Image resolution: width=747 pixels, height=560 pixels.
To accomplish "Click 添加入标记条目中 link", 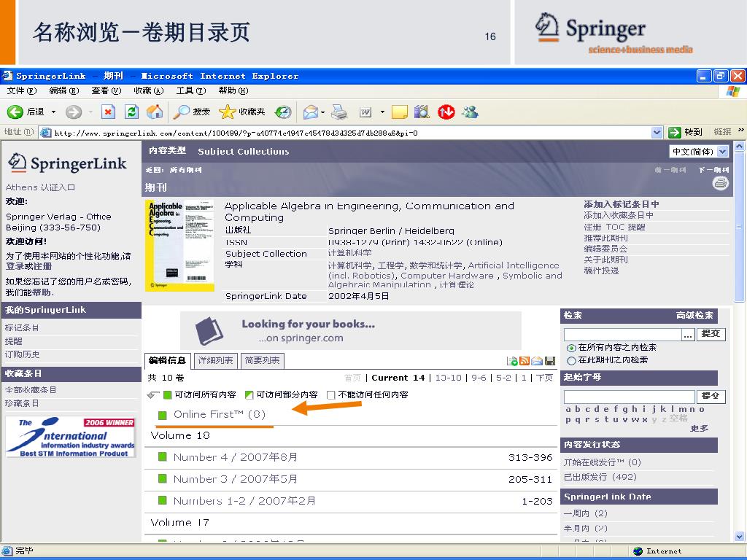I will click(x=622, y=204).
